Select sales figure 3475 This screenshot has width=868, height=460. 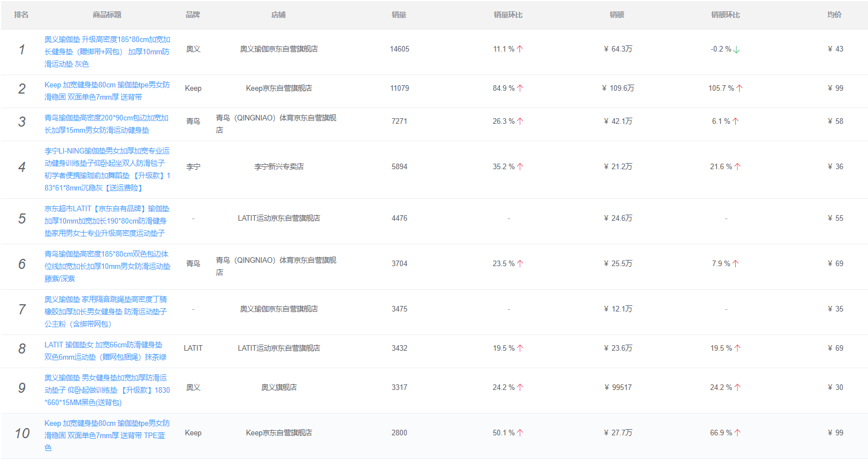[x=400, y=309]
